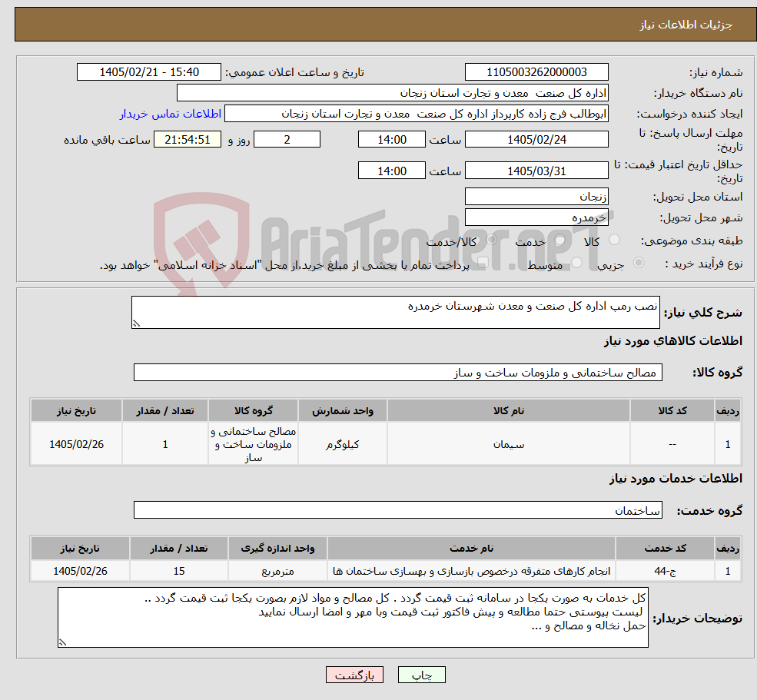Viewport: 757px width, 700px height.
Task: Click the buyer notes resize handle
Action: tap(62, 642)
